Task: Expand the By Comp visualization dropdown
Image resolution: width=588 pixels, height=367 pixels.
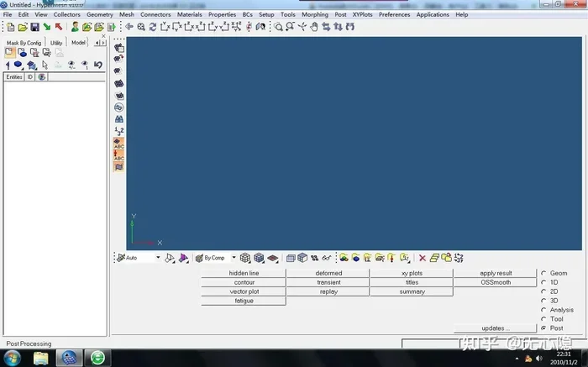Action: pos(234,258)
